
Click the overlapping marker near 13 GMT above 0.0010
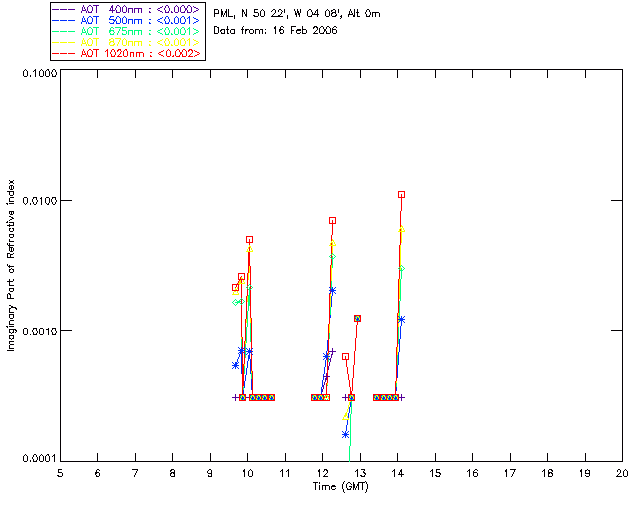(x=358, y=318)
